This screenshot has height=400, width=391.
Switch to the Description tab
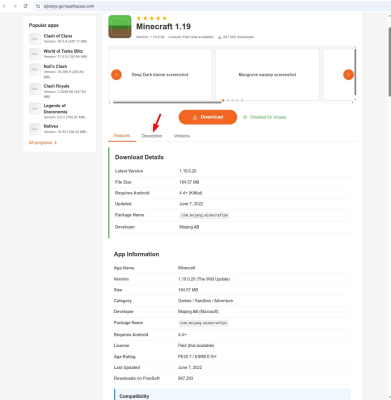152,136
